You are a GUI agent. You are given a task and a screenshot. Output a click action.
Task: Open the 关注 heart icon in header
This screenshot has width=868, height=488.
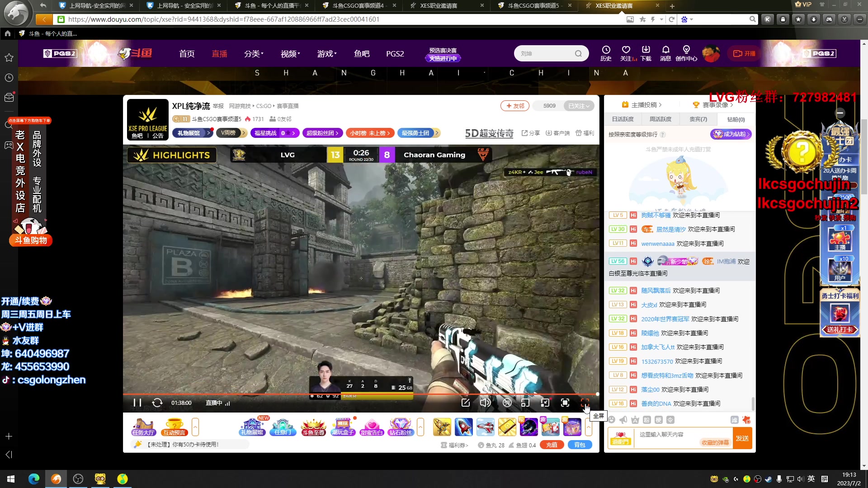626,53
